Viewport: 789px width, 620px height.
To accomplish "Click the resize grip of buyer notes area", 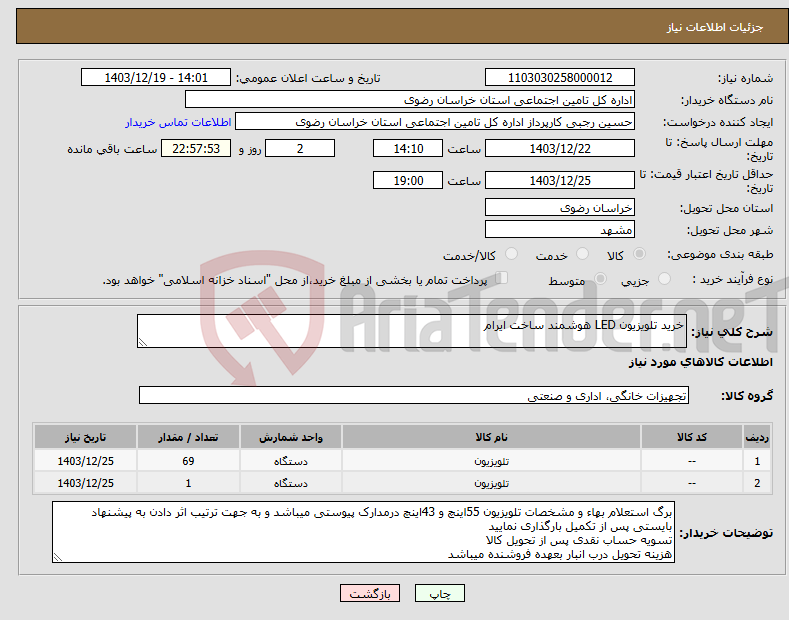I will coord(58,557).
